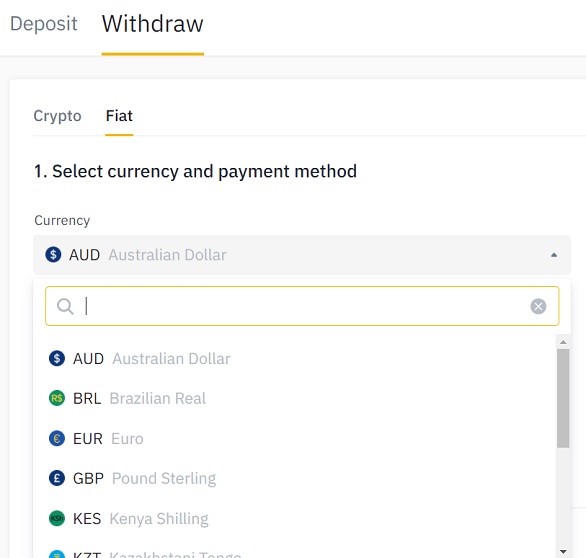
Task: Switch to the Crypto tab
Action: pos(57,116)
